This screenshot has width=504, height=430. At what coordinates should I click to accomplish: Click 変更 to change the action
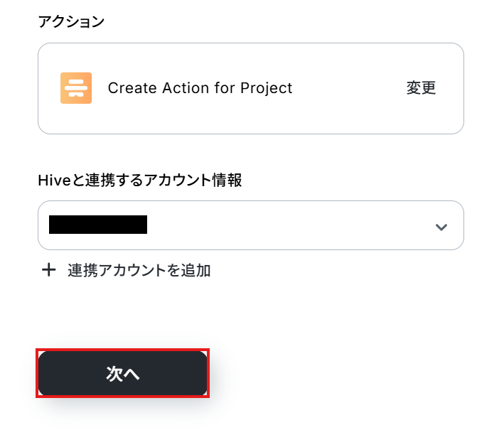click(x=421, y=88)
